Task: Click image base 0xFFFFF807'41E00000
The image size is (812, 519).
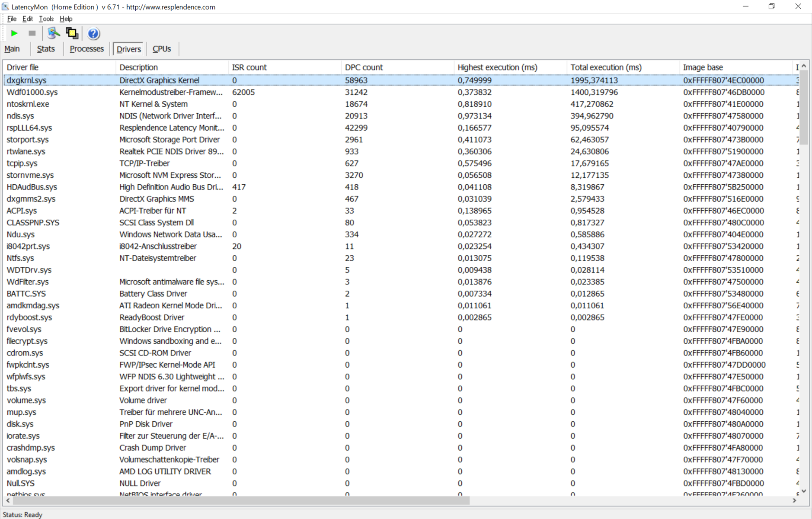Action: click(723, 104)
